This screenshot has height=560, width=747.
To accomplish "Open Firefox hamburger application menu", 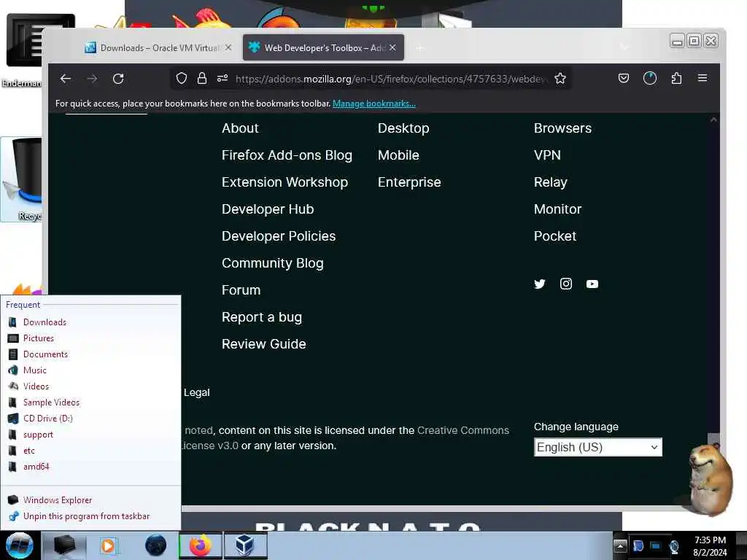I will point(703,78).
